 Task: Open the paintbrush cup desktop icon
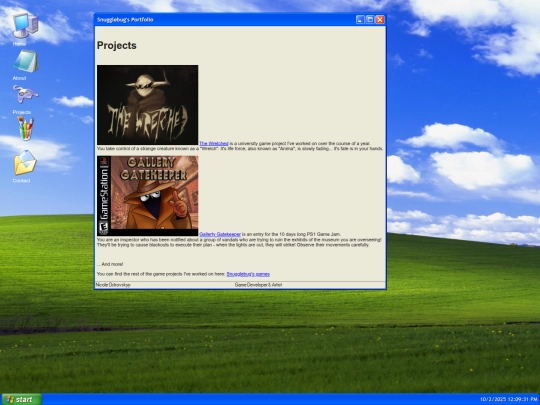click(25, 128)
